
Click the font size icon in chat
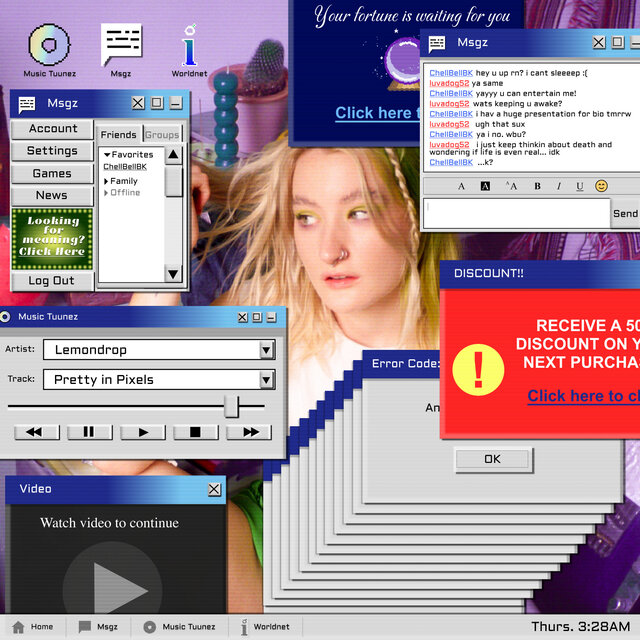click(x=511, y=187)
